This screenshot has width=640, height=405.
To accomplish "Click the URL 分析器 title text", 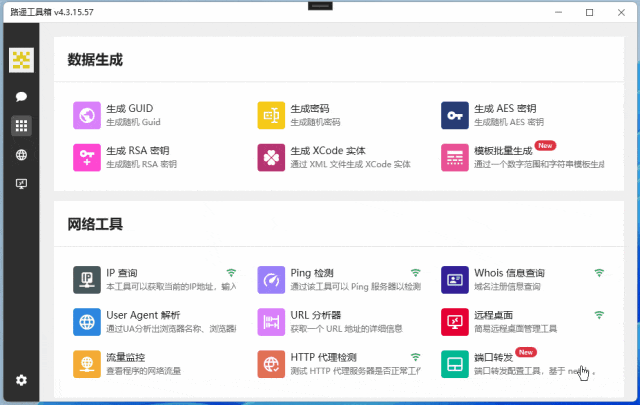I will (316, 315).
